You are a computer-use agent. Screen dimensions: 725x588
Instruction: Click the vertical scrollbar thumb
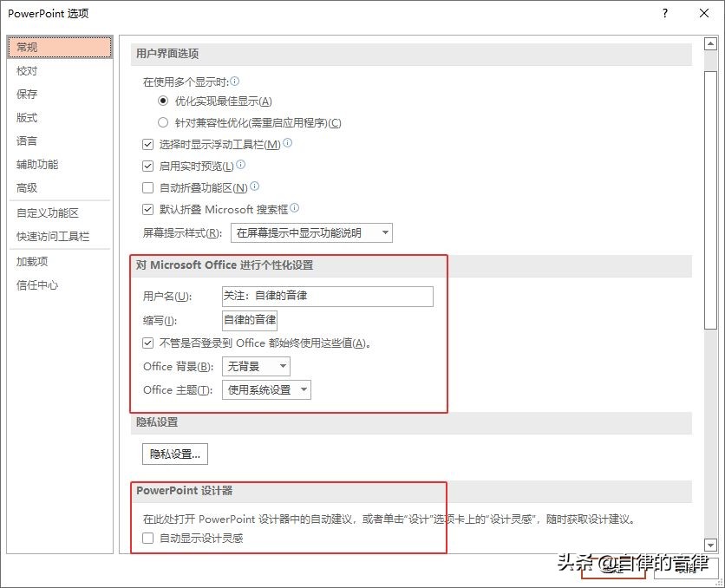click(710, 200)
